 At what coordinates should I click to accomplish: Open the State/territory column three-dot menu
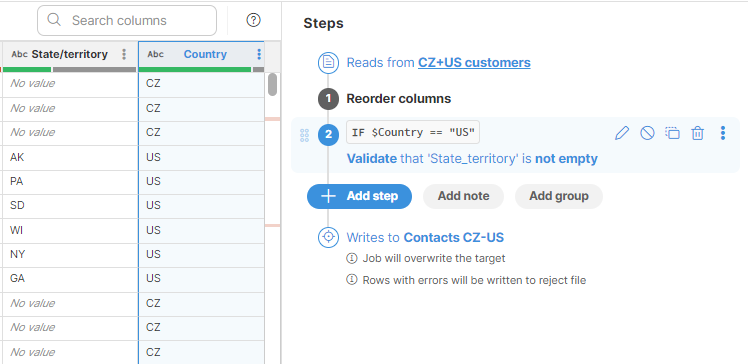tap(124, 54)
